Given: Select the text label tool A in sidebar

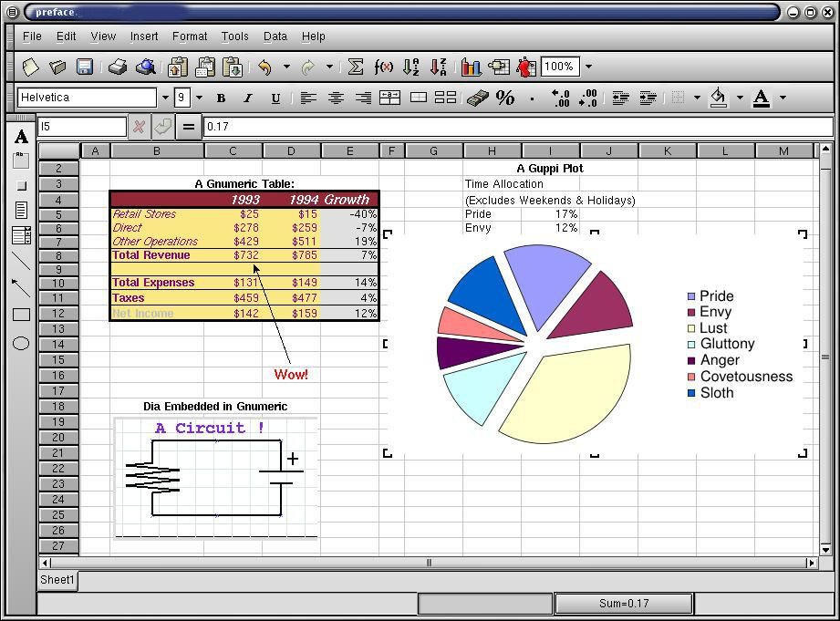Looking at the screenshot, I should [x=21, y=137].
